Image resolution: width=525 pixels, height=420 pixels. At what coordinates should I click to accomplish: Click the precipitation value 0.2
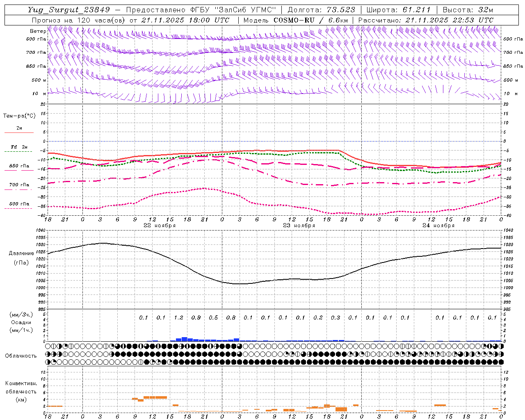pos(318,317)
